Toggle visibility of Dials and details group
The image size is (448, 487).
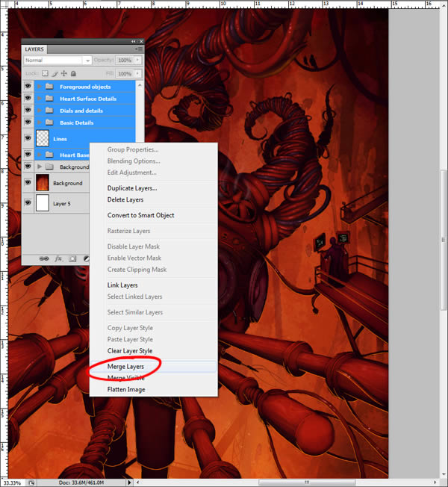[28, 111]
